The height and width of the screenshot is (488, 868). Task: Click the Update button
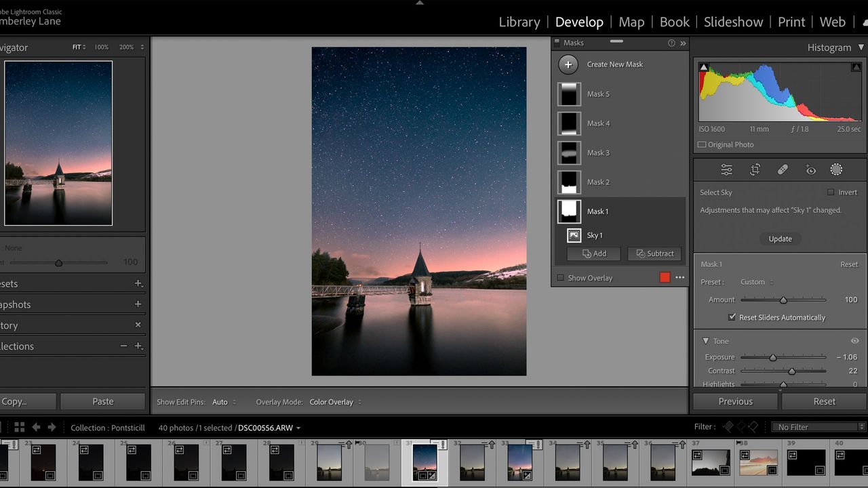[780, 239]
